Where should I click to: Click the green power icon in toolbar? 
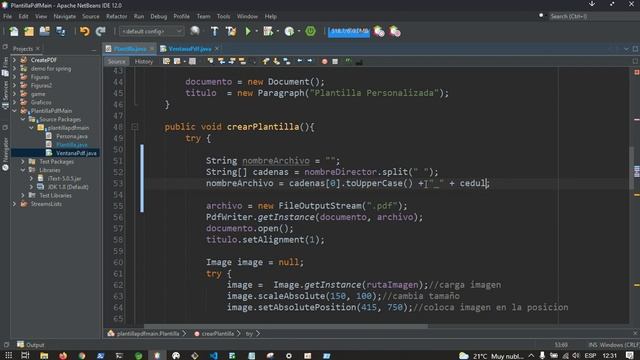click(310, 31)
